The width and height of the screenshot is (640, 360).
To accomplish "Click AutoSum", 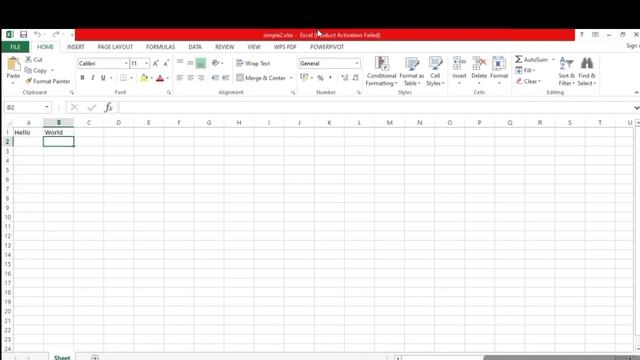I will coord(531,60).
